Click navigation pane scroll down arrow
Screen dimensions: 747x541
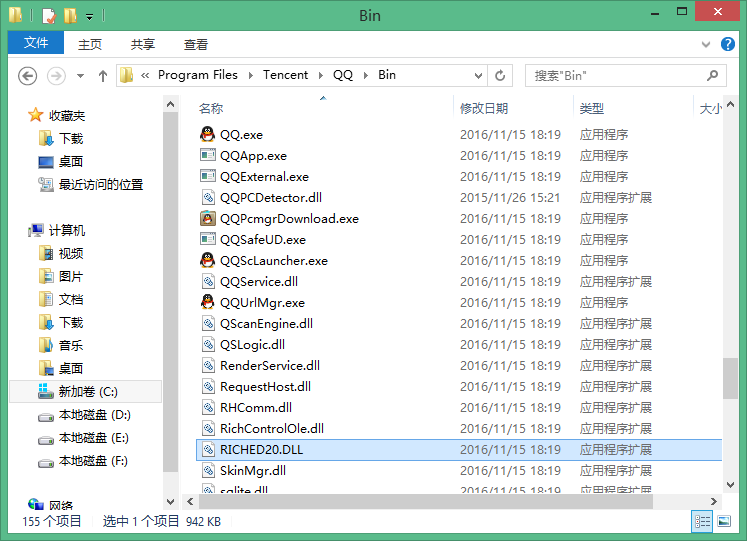tap(170, 501)
